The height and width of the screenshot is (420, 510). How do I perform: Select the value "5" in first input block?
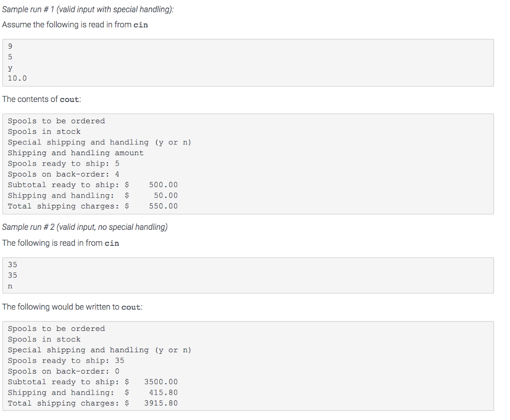10,57
